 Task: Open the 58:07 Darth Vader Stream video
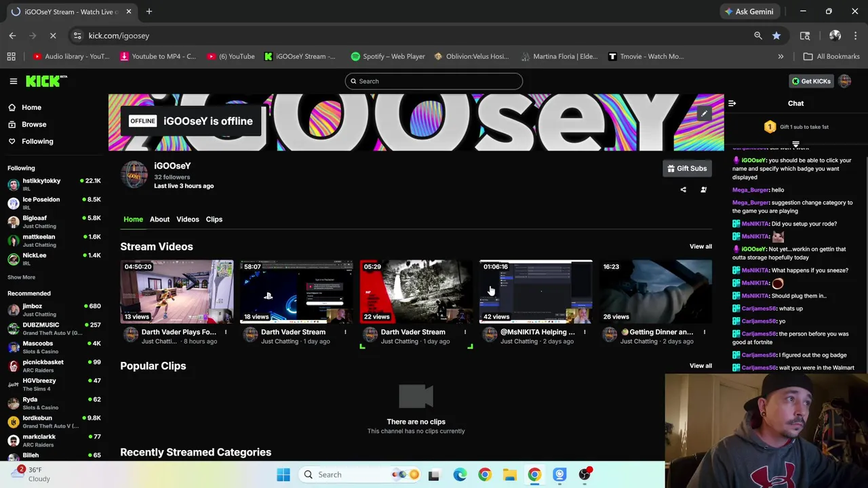(x=296, y=291)
